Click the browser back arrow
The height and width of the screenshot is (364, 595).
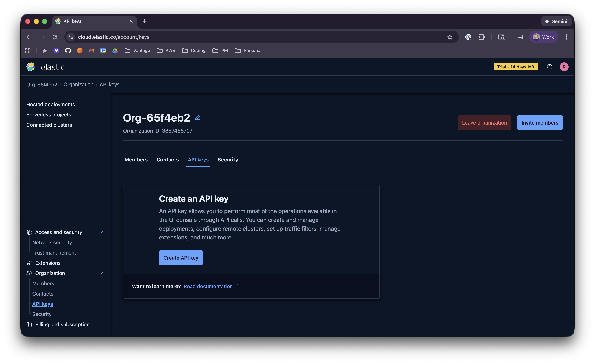click(x=29, y=37)
